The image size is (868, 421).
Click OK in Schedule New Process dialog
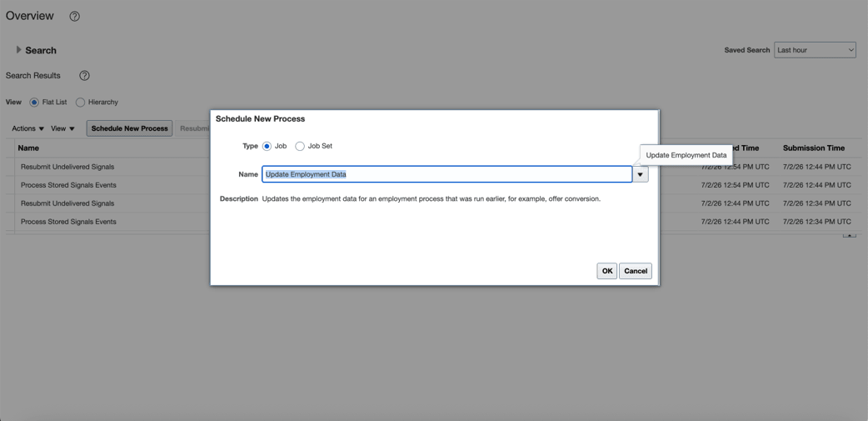point(607,271)
